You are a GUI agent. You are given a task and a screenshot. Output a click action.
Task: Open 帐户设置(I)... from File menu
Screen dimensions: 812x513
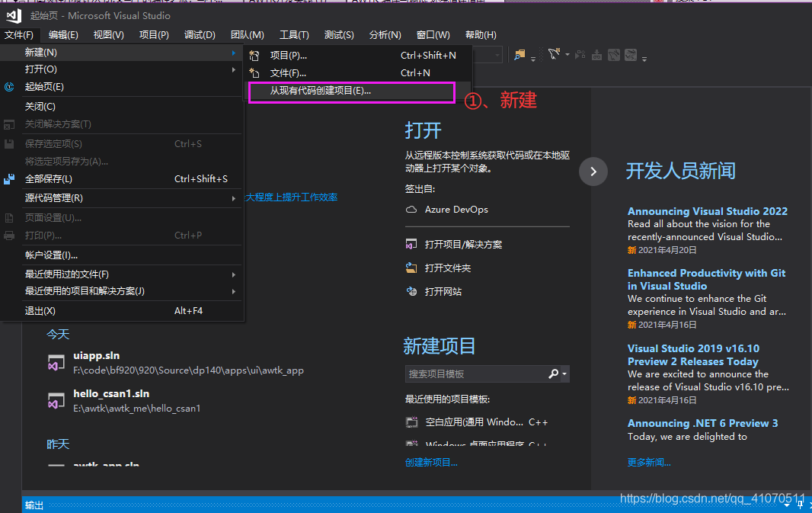(x=123, y=255)
